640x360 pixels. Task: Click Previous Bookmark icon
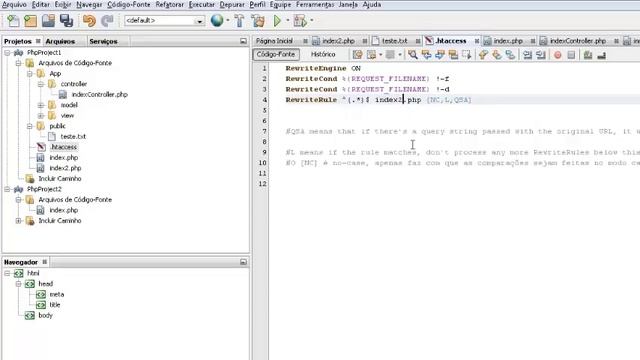(484, 55)
